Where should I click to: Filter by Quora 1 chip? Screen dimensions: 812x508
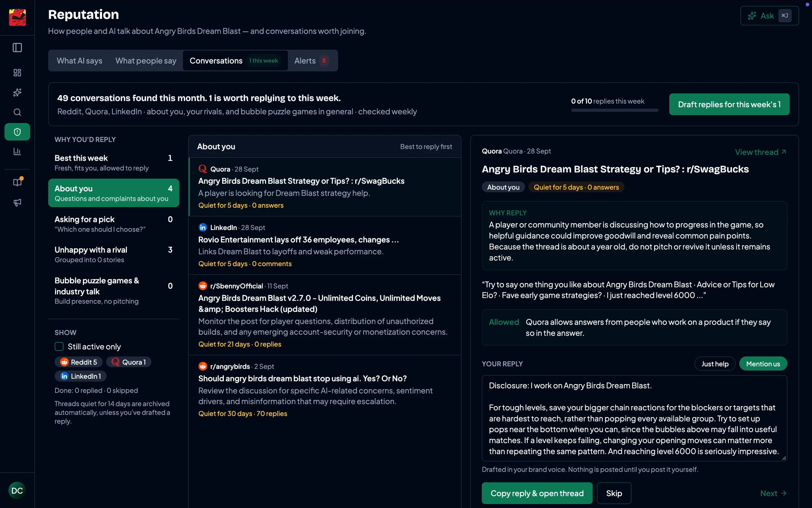coord(129,362)
